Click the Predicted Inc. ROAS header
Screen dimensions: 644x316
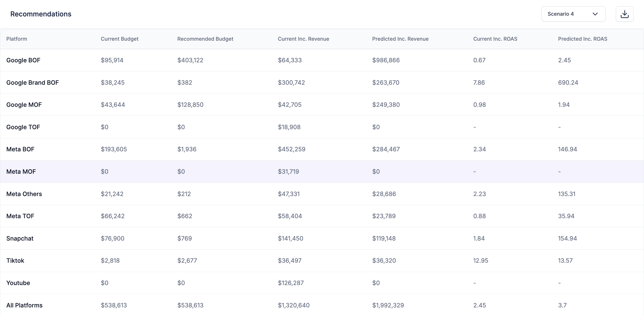[582, 39]
